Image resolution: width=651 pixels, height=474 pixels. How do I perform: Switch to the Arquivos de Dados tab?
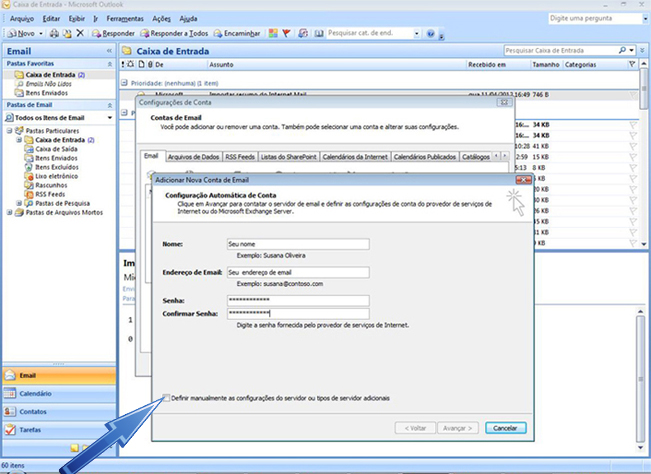coord(193,157)
